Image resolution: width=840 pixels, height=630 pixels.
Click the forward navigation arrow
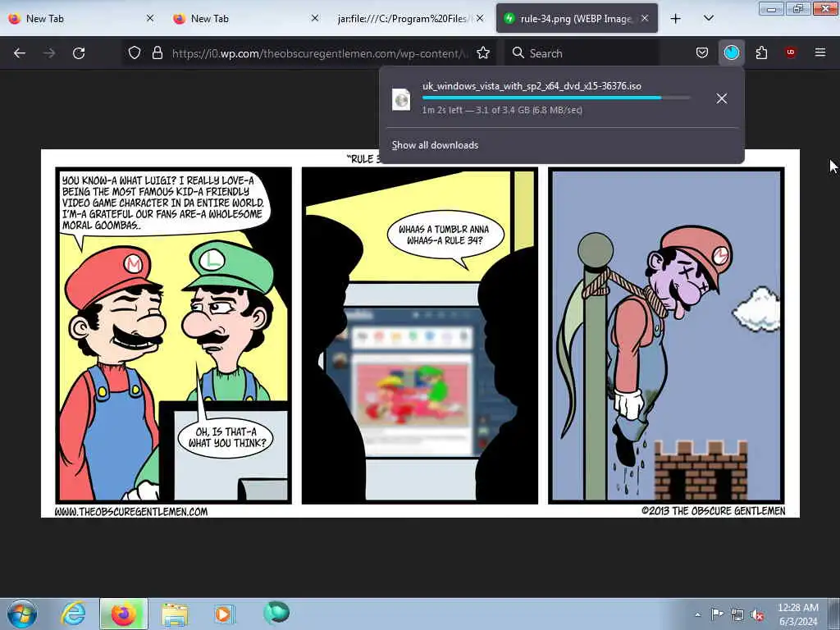point(49,53)
